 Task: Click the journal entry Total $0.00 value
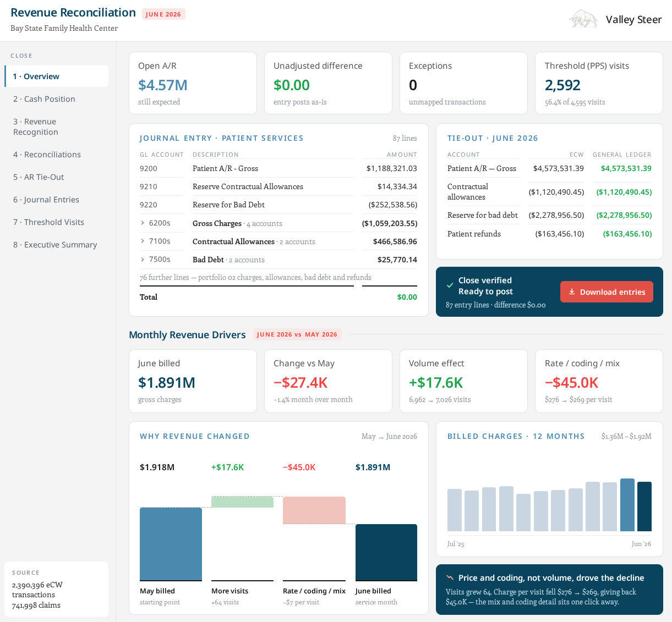407,297
